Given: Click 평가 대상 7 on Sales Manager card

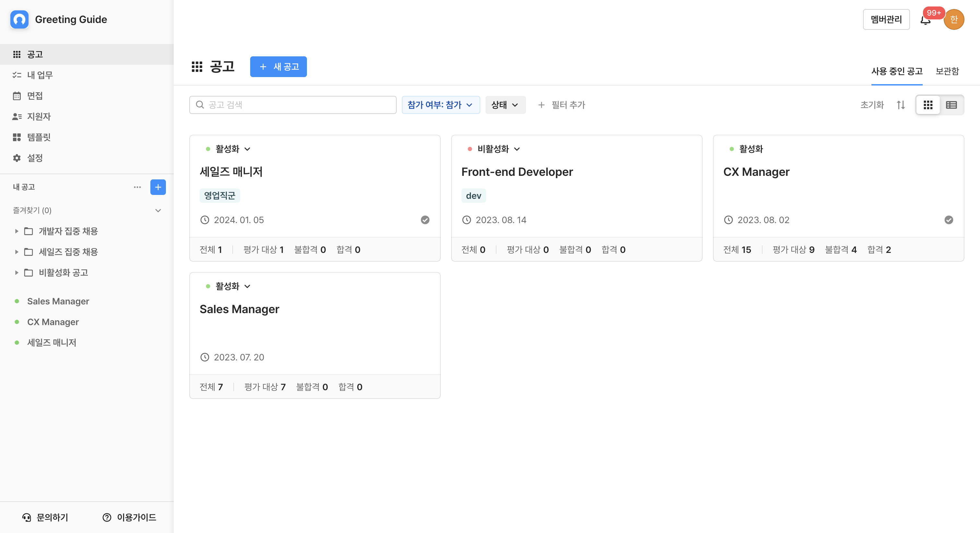Looking at the screenshot, I should (265, 387).
